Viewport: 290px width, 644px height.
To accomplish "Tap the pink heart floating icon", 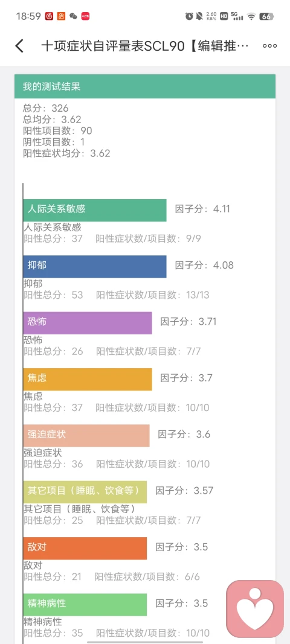I will point(255,608).
